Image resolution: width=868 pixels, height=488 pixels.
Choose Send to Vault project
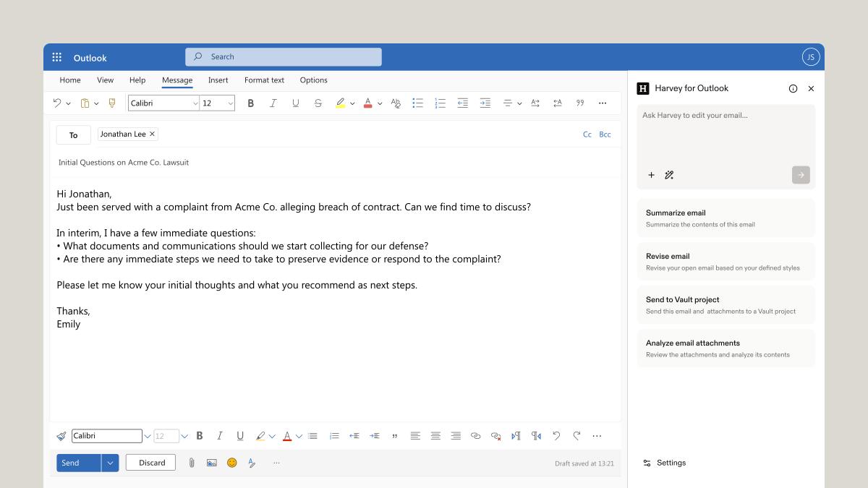coord(726,305)
